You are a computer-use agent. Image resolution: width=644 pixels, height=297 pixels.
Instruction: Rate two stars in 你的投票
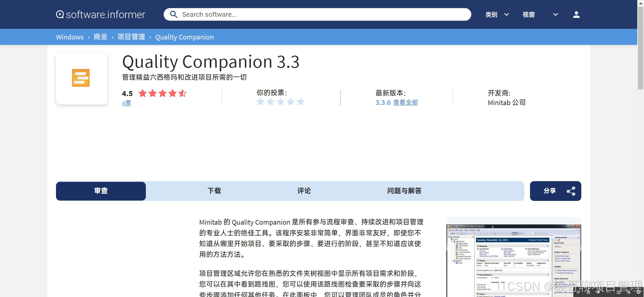(271, 101)
